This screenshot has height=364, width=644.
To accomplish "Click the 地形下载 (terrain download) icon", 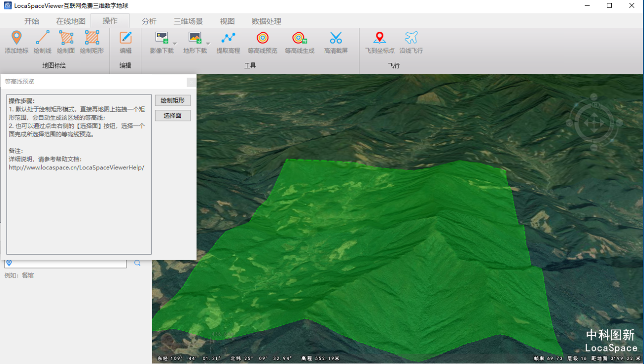I will pos(195,38).
